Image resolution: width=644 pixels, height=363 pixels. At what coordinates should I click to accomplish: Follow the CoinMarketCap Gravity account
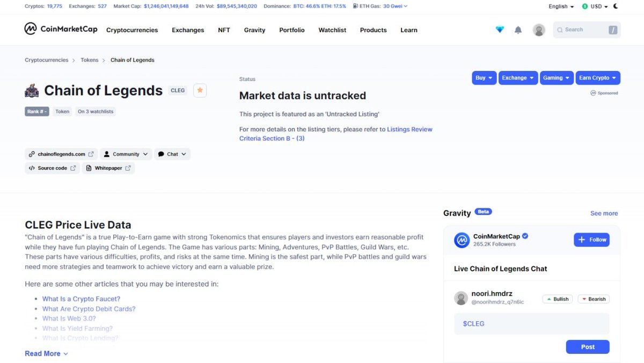pos(591,239)
